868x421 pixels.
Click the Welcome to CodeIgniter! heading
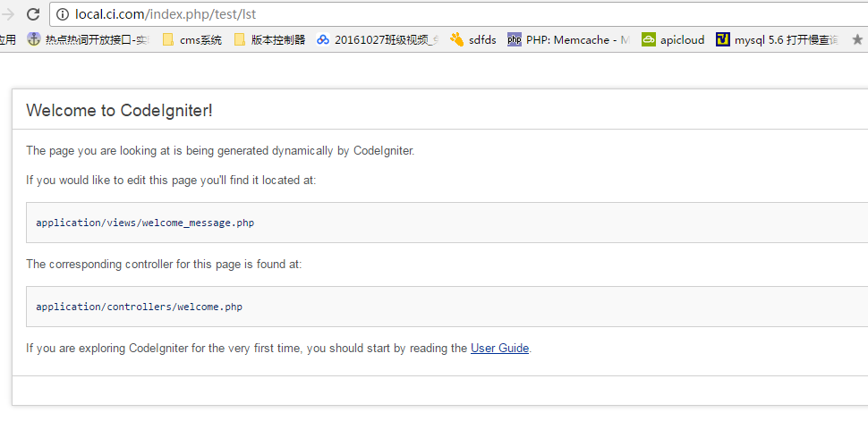[119, 111]
